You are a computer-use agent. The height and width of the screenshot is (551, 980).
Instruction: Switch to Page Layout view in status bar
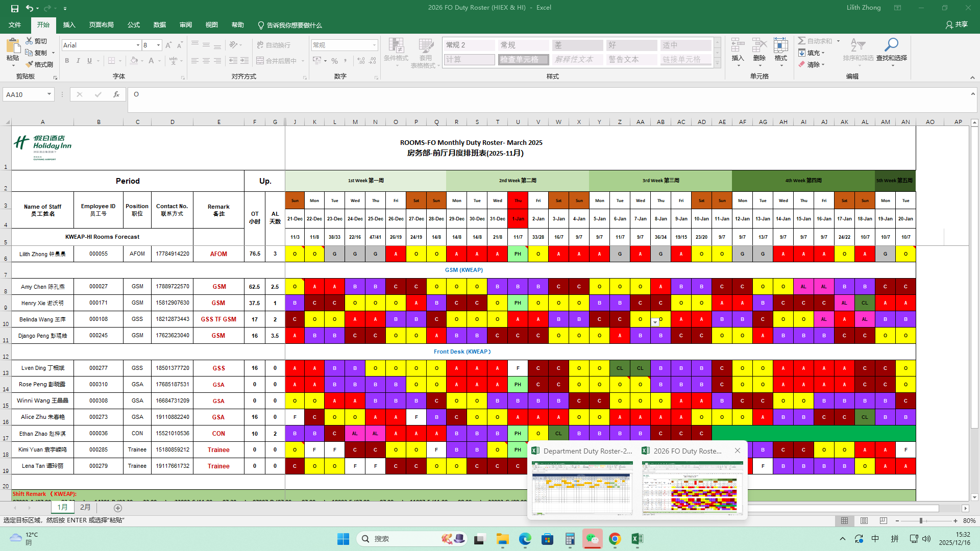pos(864,521)
